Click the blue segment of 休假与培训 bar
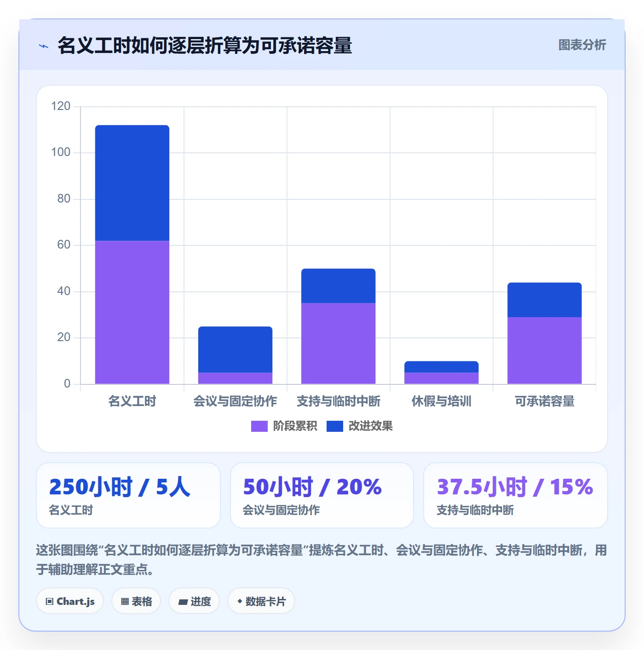The height and width of the screenshot is (650, 644). point(441,367)
